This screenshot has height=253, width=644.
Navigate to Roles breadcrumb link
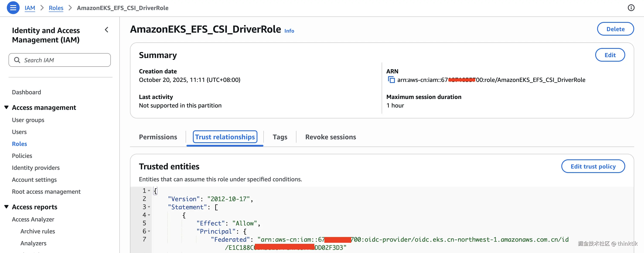[56, 8]
